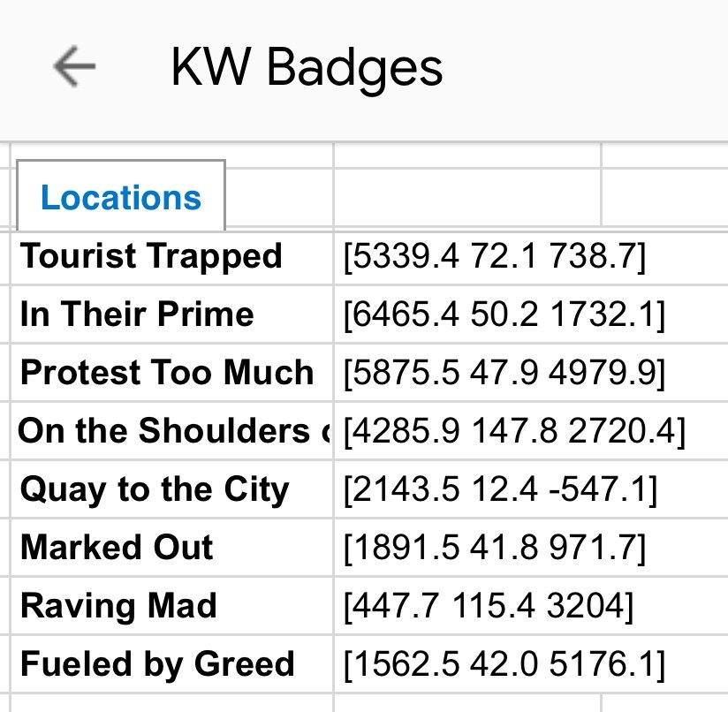Click coordinates cell [4285.9 147.8 2720.4]
The image size is (728, 712).
tap(531, 431)
